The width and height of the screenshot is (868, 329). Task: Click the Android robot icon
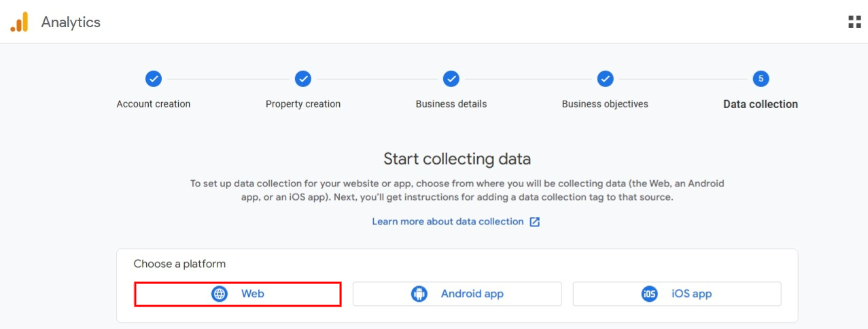(419, 294)
